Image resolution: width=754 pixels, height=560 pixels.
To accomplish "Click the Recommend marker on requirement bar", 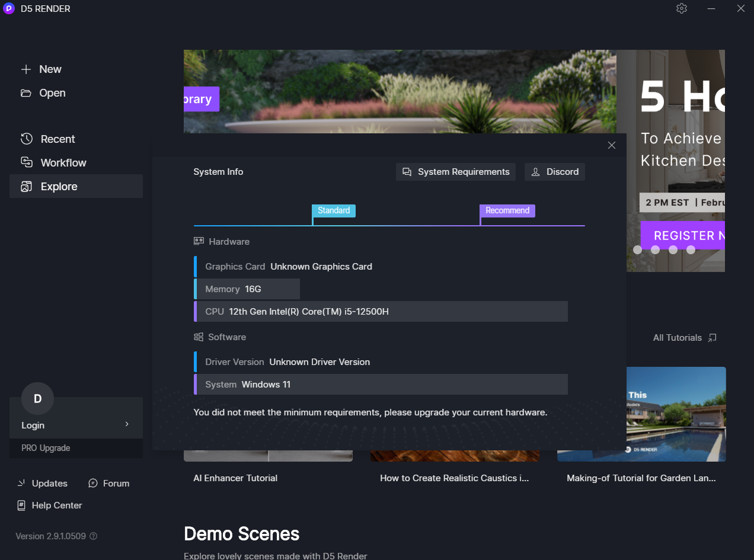I will [507, 210].
